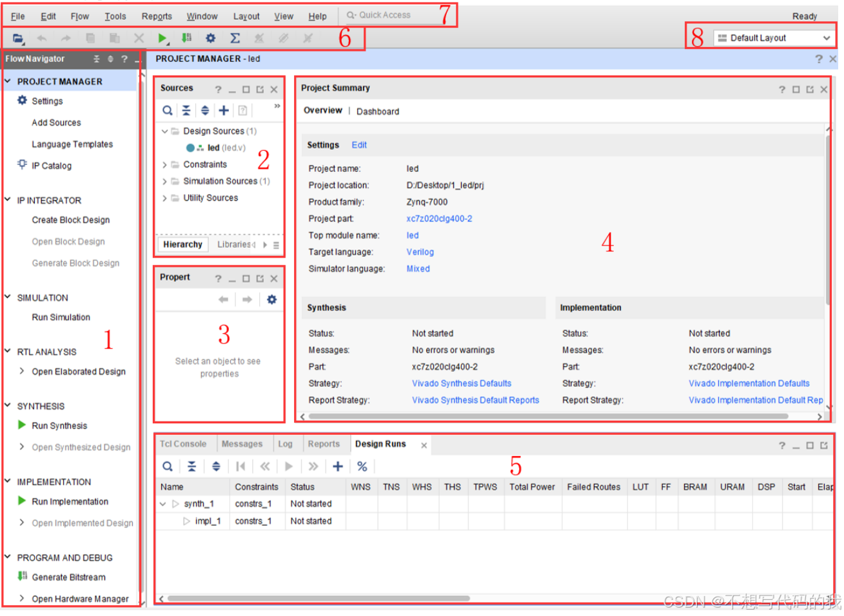
Task: Click the Settings gear in Flow Navigator
Action: coord(23,101)
